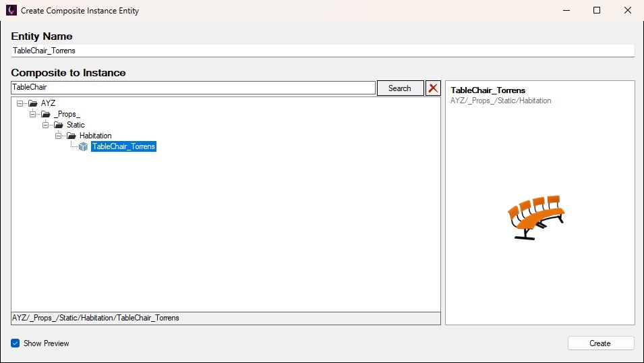This screenshot has height=363, width=644.
Task: Click the Create button
Action: pyautogui.click(x=601, y=343)
